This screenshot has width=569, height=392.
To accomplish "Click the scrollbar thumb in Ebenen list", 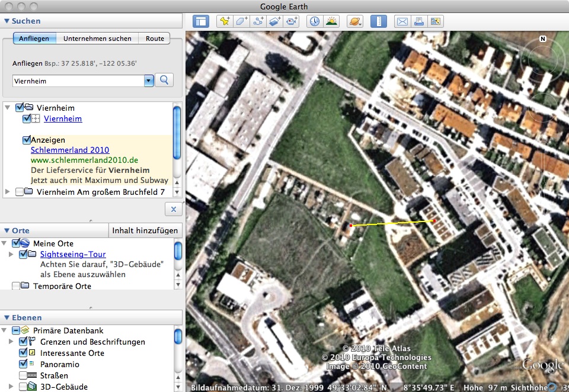I will (x=178, y=336).
